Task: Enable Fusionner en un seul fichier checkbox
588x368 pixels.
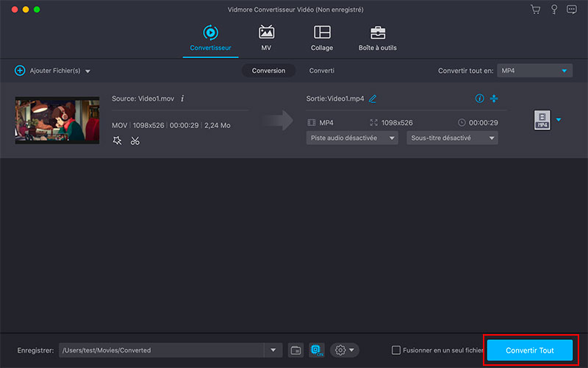Action: 397,350
